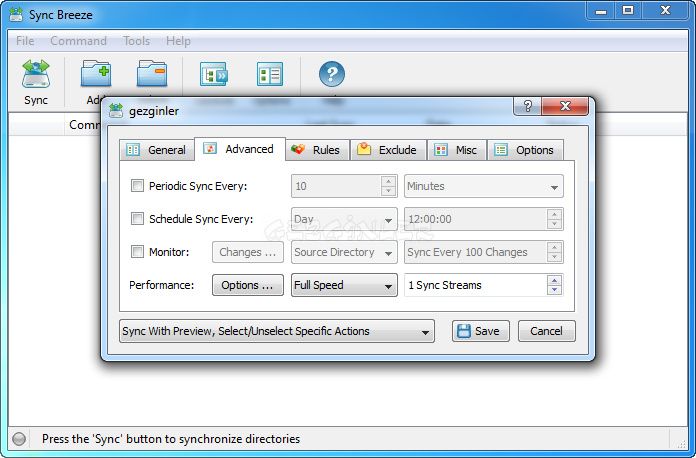This screenshot has width=696, height=458.
Task: Click the Sync toolbar icon
Action: pos(36,74)
